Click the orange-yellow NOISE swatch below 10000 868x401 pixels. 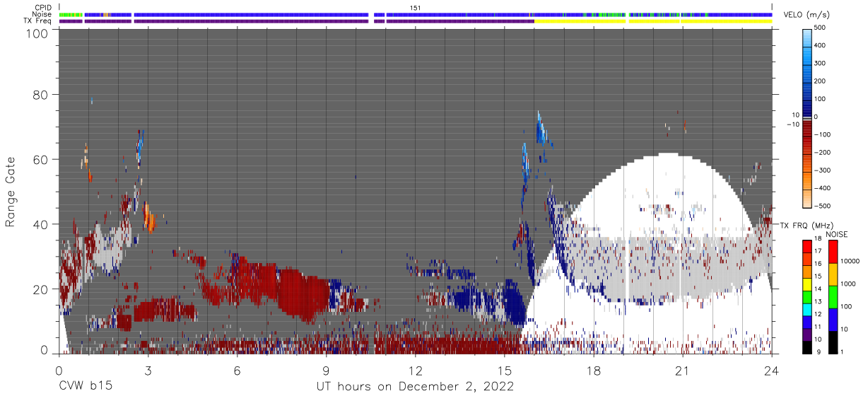[834, 274]
